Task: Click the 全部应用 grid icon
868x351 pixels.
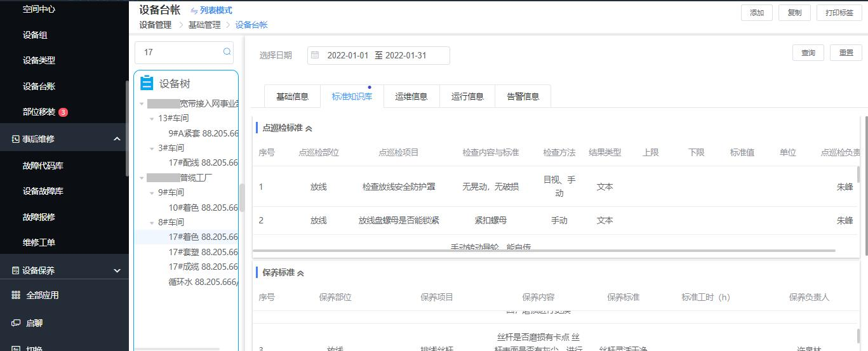Action: [16, 295]
